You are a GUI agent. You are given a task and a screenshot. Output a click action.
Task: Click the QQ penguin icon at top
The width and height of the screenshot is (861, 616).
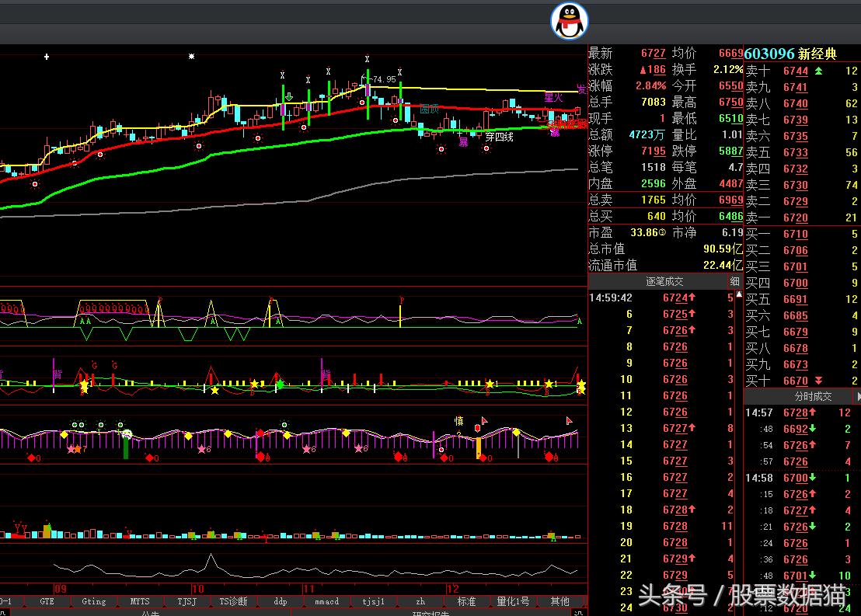pos(570,21)
